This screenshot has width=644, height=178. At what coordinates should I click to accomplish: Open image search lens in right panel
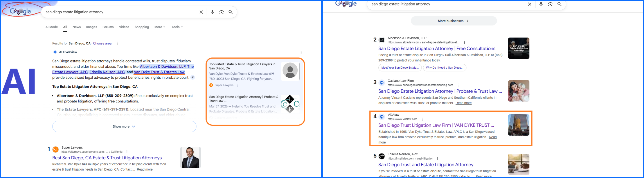tap(550, 4)
